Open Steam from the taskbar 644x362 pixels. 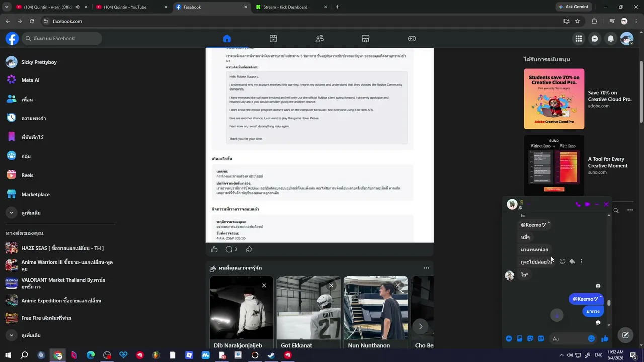tap(271, 355)
